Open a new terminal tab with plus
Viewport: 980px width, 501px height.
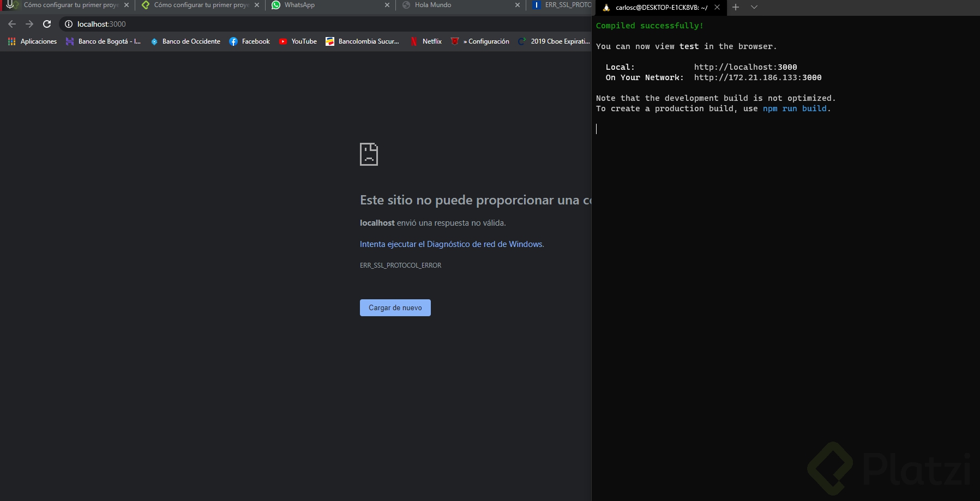point(736,7)
